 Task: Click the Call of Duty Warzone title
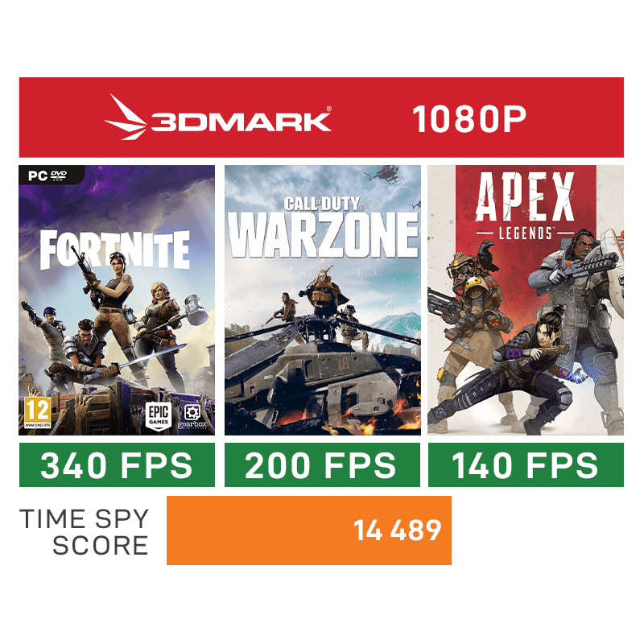323,228
